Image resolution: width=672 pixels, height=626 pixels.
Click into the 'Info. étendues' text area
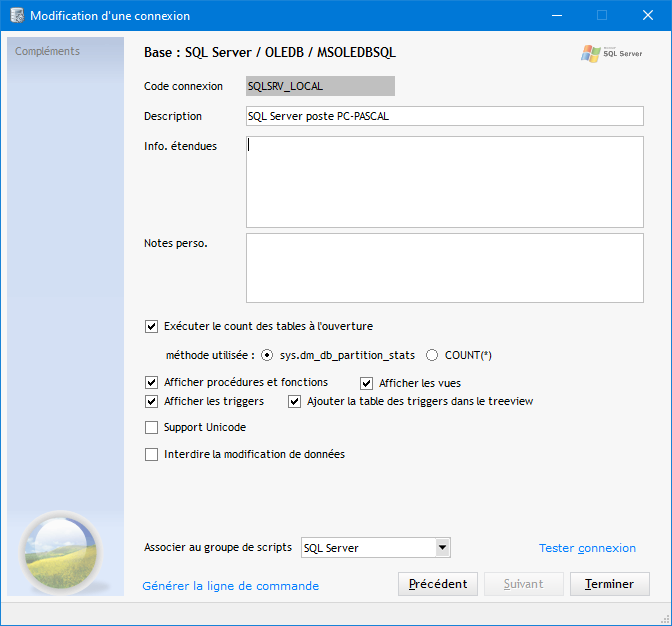444,182
